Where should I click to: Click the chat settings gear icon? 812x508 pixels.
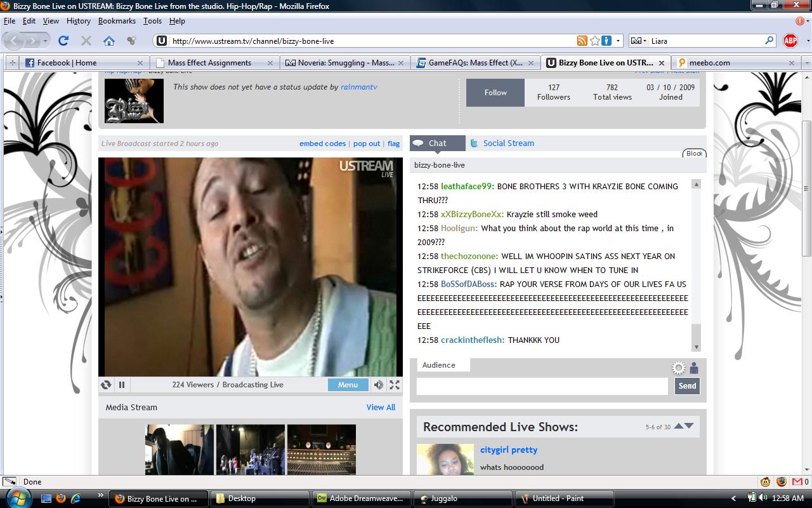(679, 368)
